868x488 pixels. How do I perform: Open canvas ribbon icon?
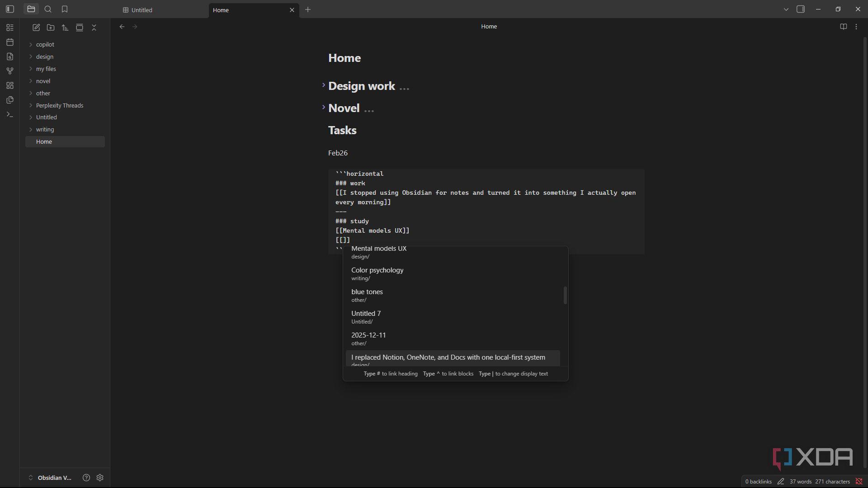tap(10, 85)
